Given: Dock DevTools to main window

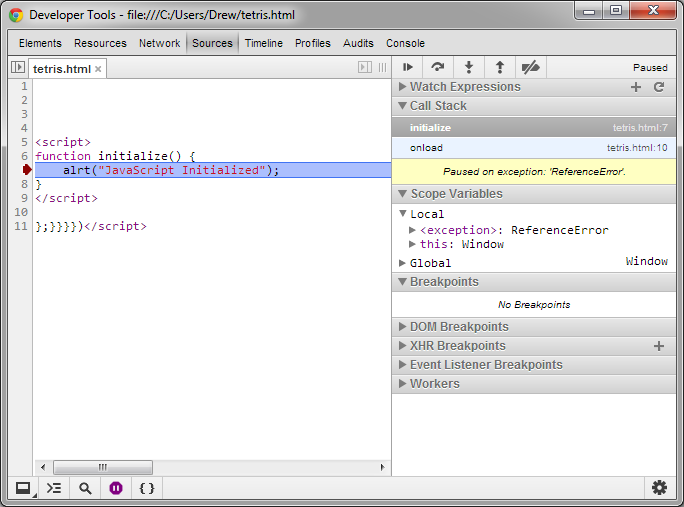Looking at the screenshot, I should (x=24, y=488).
